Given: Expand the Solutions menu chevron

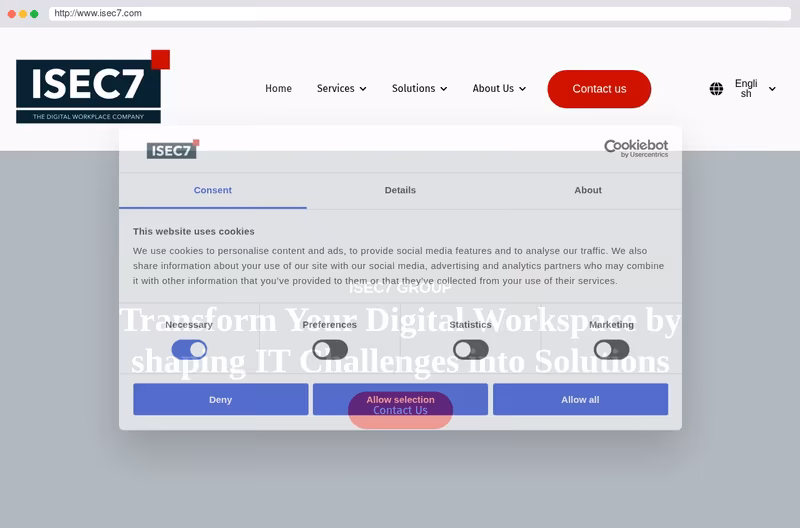Looking at the screenshot, I should pos(444,89).
